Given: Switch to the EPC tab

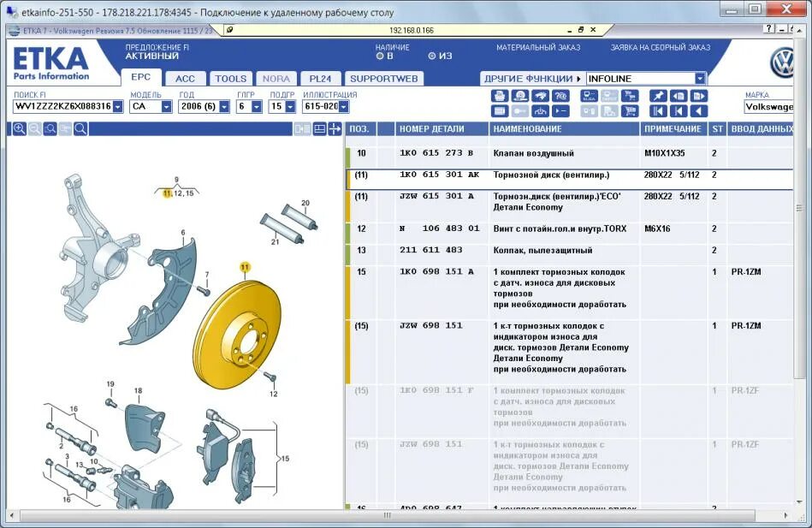Looking at the screenshot, I should click(x=141, y=77).
